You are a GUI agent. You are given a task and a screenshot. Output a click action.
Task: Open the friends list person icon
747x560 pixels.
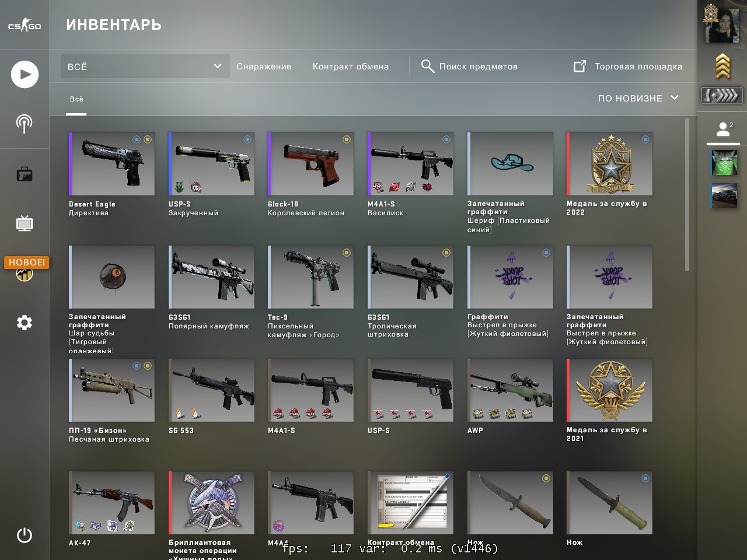[x=723, y=129]
